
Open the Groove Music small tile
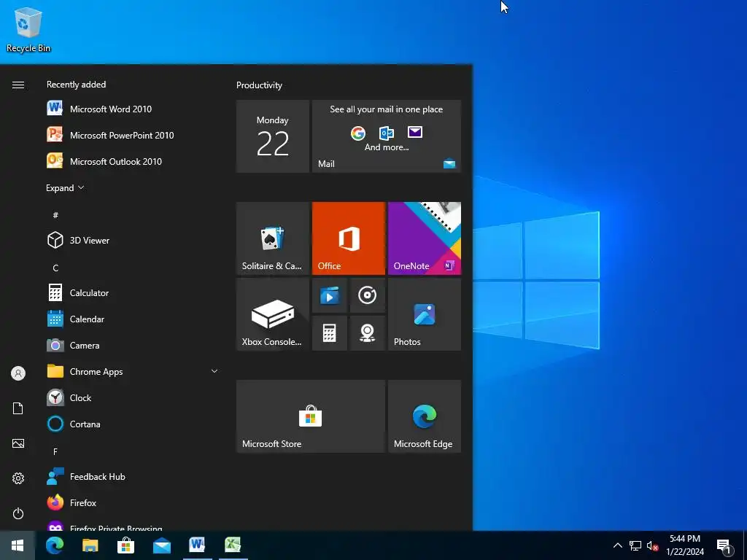pyautogui.click(x=368, y=295)
